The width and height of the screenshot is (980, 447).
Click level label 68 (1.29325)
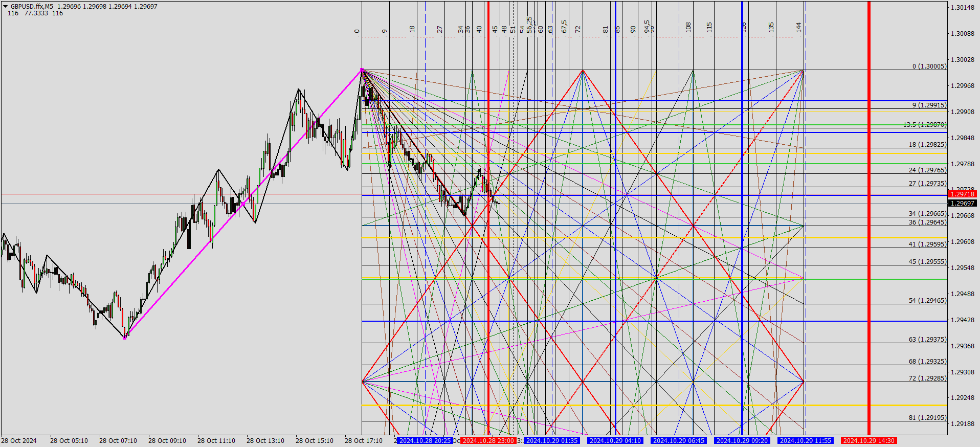927,362
